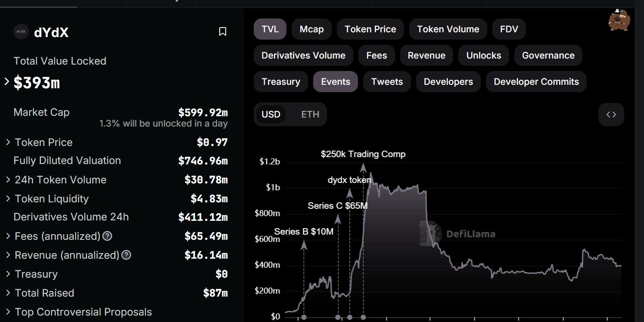Open the embed code icon button

pyautogui.click(x=611, y=115)
